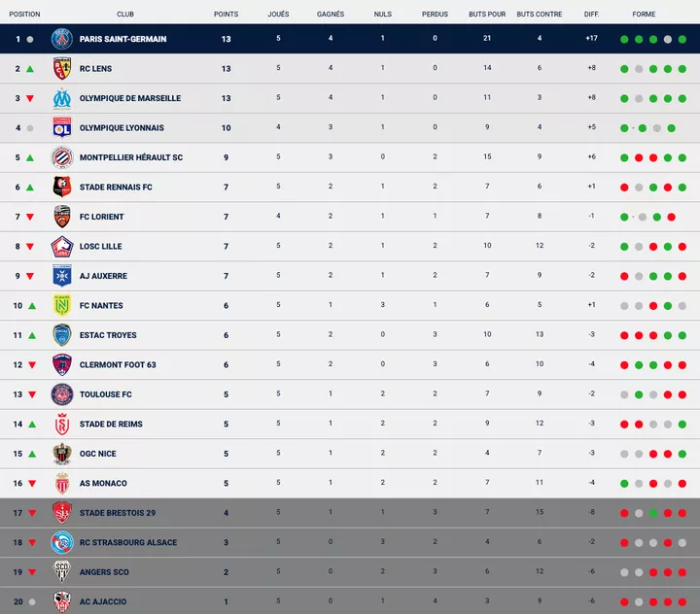Click the AS Monaco club logo

pos(62,484)
